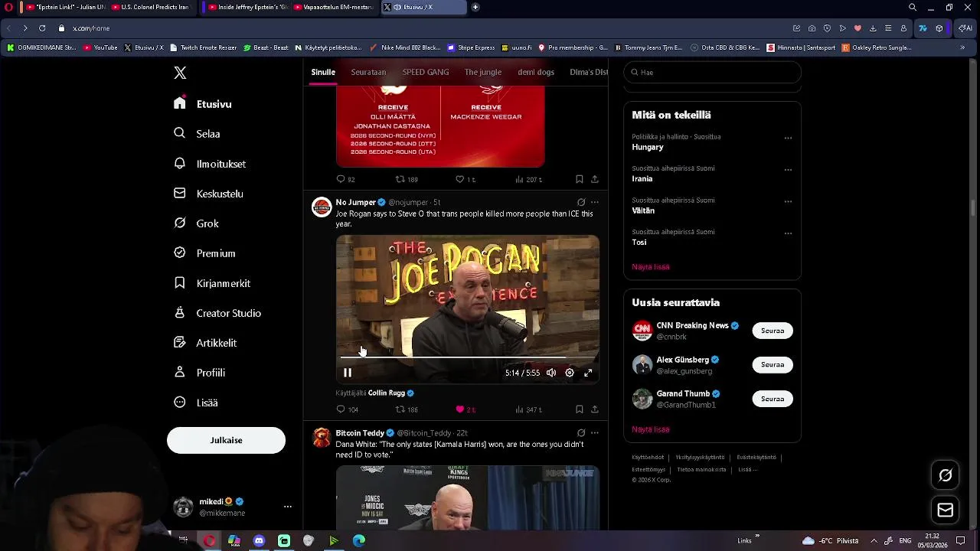Like the post with 92 replies
This screenshot has width=980, height=551.
coord(465,179)
